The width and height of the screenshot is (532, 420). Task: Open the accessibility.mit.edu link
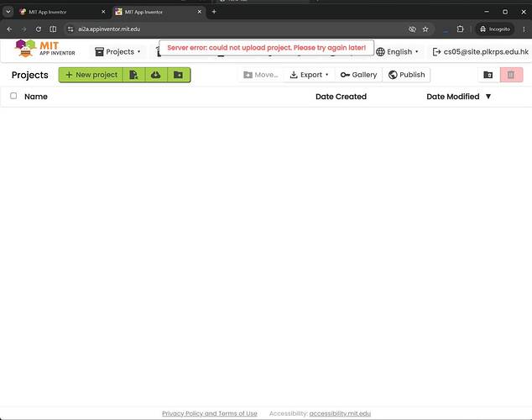[340, 413]
